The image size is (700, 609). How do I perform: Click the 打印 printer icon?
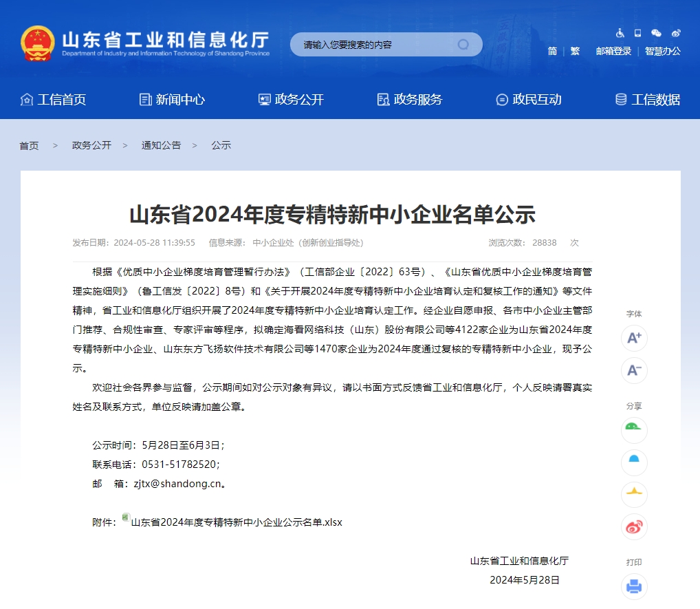633,586
